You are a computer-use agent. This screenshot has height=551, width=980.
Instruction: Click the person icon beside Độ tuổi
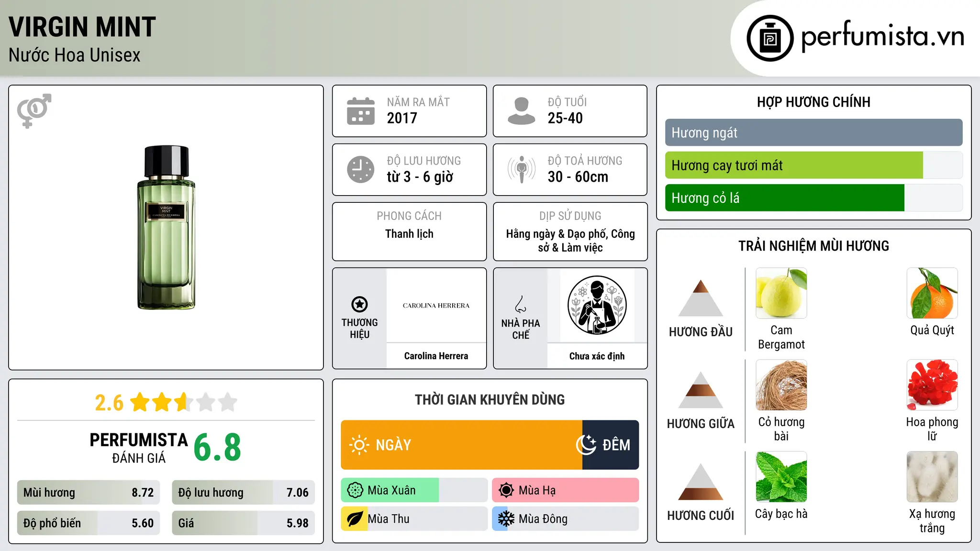(x=521, y=111)
